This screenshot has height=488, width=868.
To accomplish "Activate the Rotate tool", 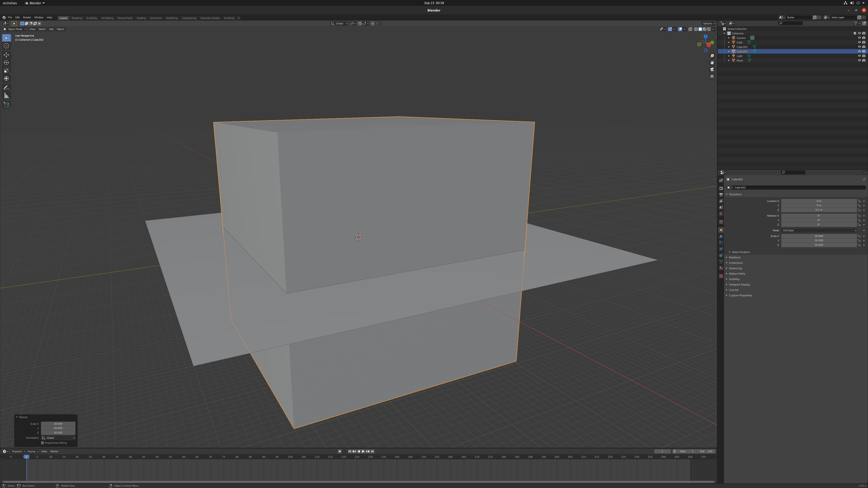I will click(x=6, y=63).
